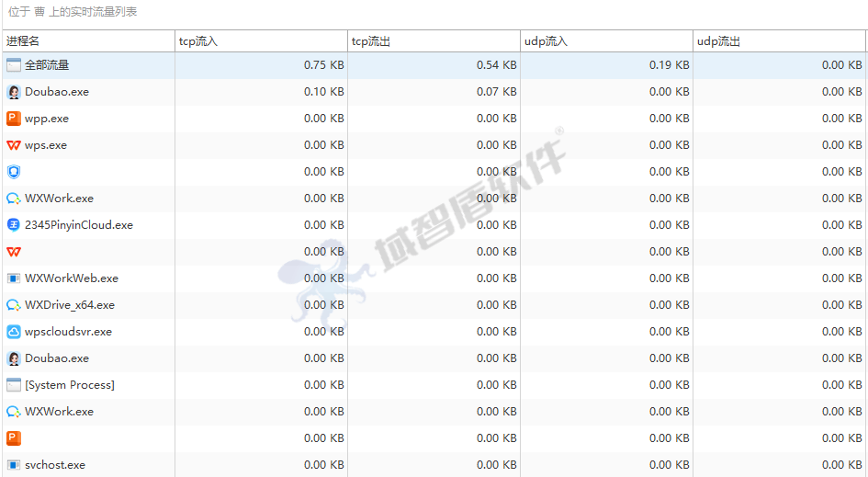Sort by tcp流入 column header
Image resolution: width=868 pixels, height=477 pixels.
point(198,41)
